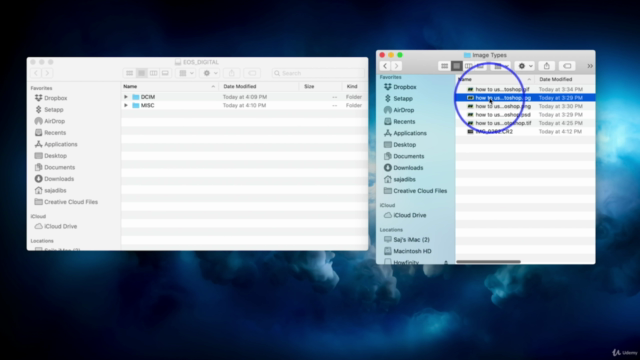Image resolution: width=640 pixels, height=360 pixels.
Task: Sort EOS_DIGITAL by Size column
Action: 320,87
